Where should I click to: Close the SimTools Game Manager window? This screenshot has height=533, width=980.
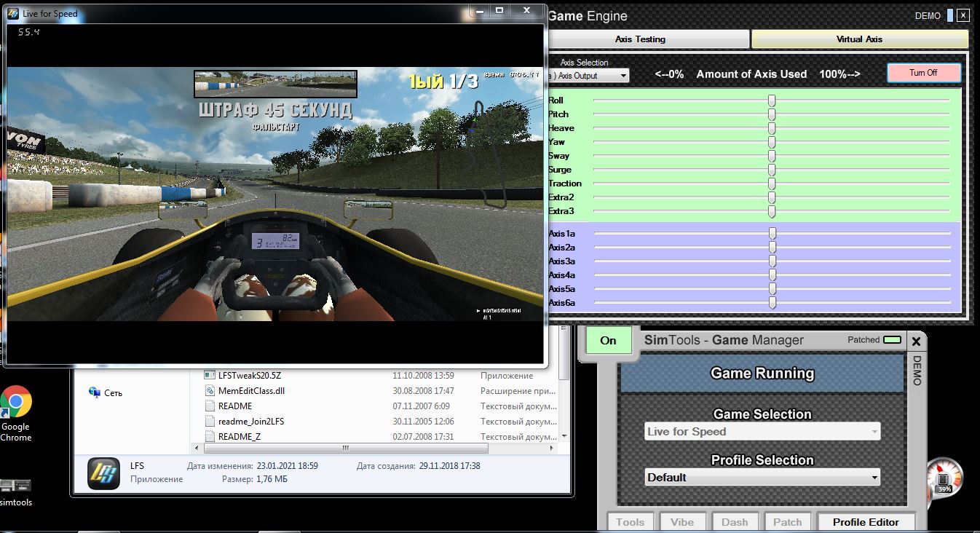pyautogui.click(x=916, y=341)
